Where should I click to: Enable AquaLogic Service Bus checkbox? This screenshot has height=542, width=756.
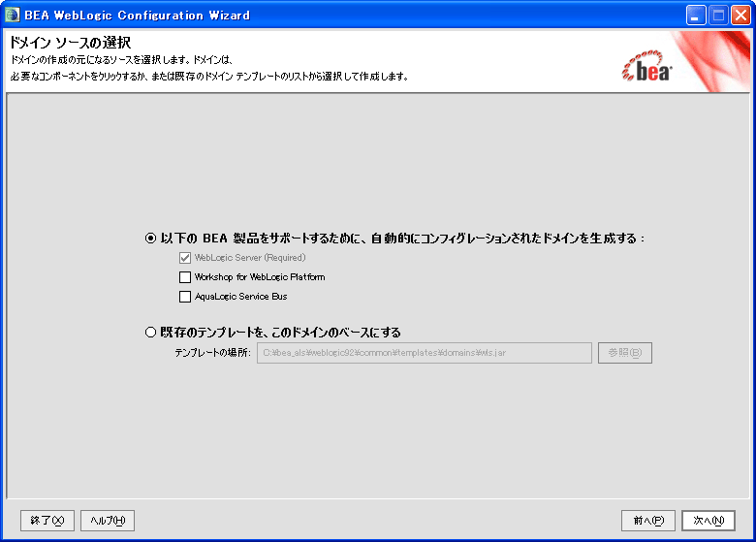[185, 297]
